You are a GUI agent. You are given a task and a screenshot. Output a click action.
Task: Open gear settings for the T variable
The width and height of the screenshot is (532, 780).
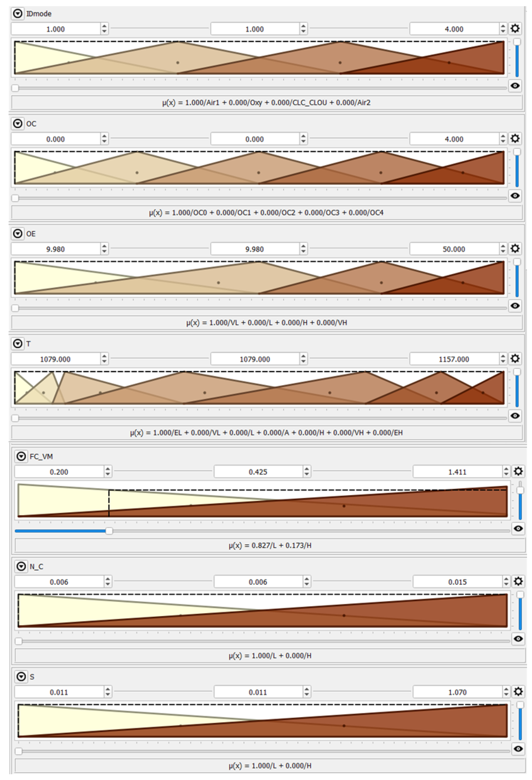point(515,358)
